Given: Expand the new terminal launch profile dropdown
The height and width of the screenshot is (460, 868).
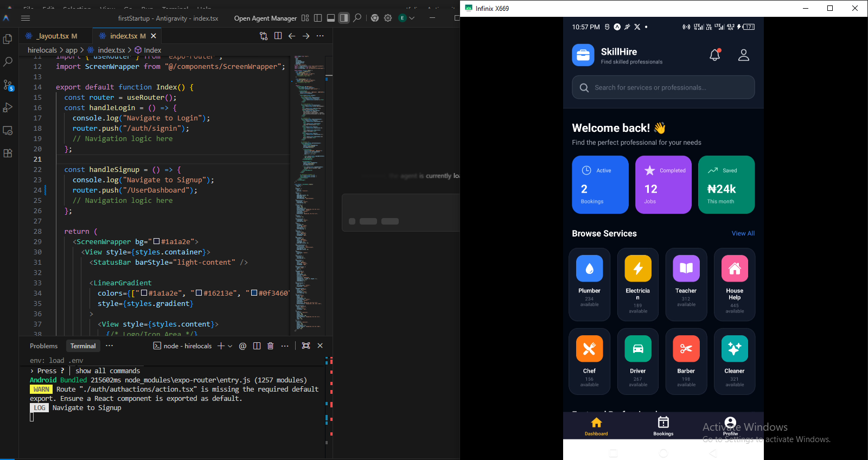Looking at the screenshot, I should (x=230, y=346).
